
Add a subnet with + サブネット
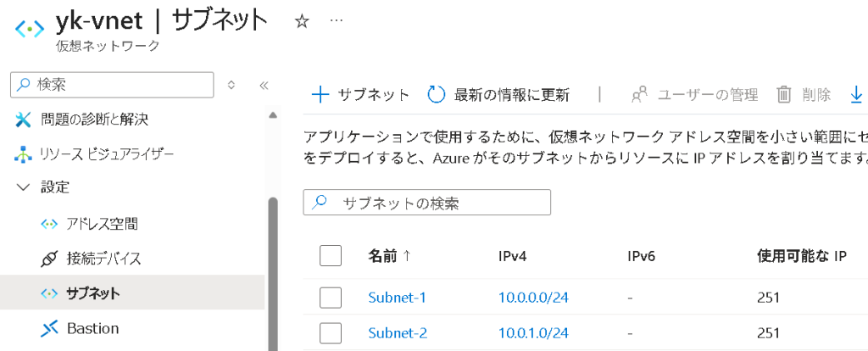360,94
